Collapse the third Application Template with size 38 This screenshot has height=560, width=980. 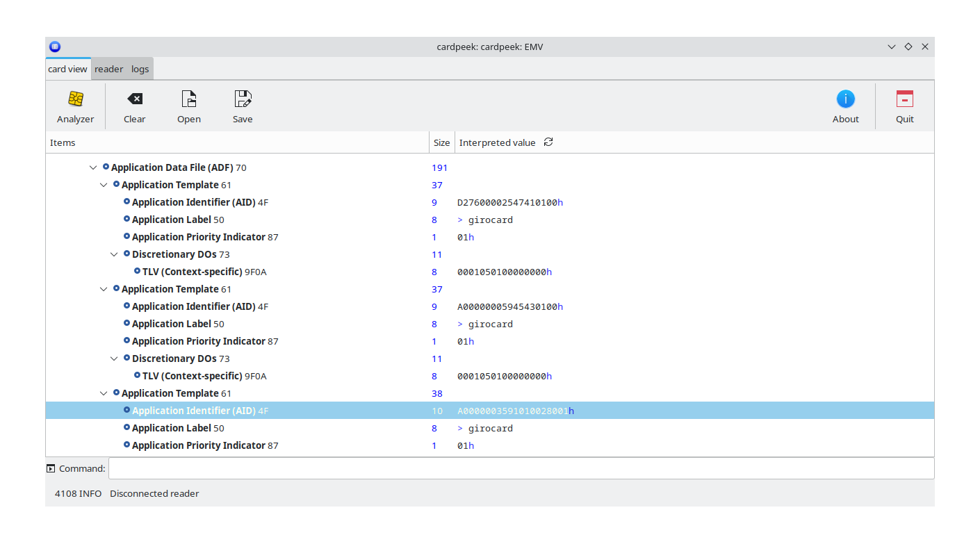[104, 393]
